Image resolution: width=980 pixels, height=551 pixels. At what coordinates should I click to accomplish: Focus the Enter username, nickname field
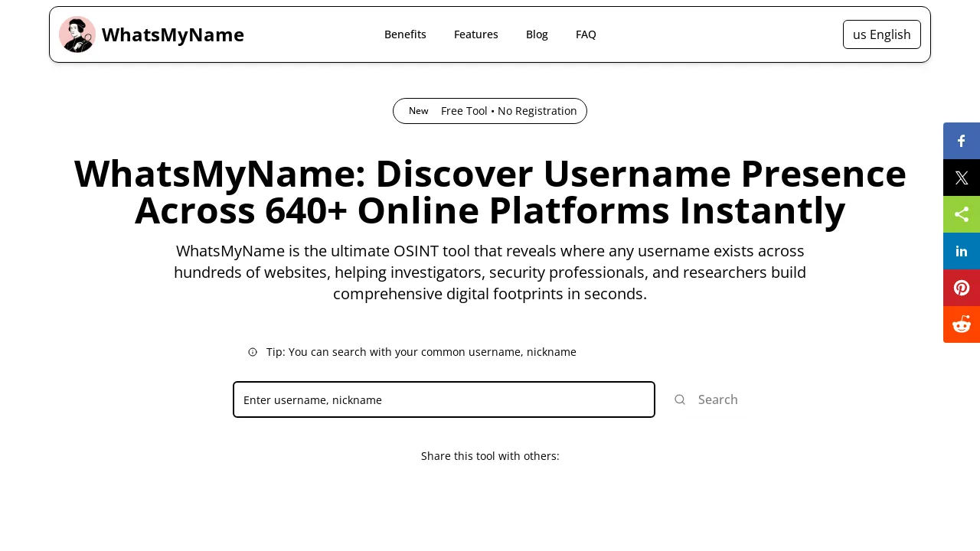(x=444, y=399)
